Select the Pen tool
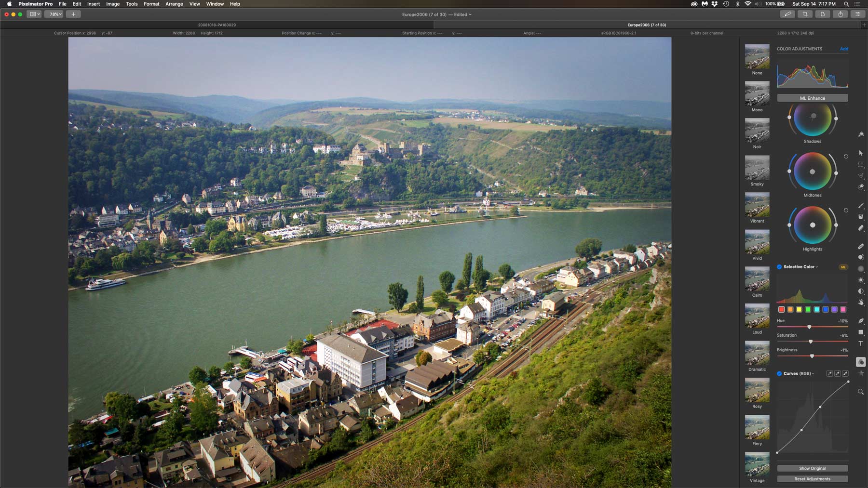This screenshot has width=868, height=488. [x=861, y=321]
